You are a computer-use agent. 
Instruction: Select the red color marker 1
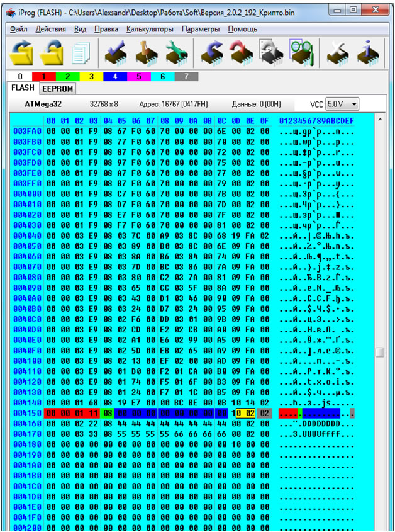coord(44,76)
